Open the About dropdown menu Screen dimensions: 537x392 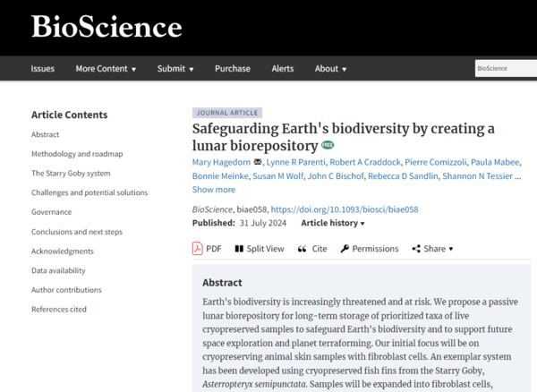pos(331,69)
